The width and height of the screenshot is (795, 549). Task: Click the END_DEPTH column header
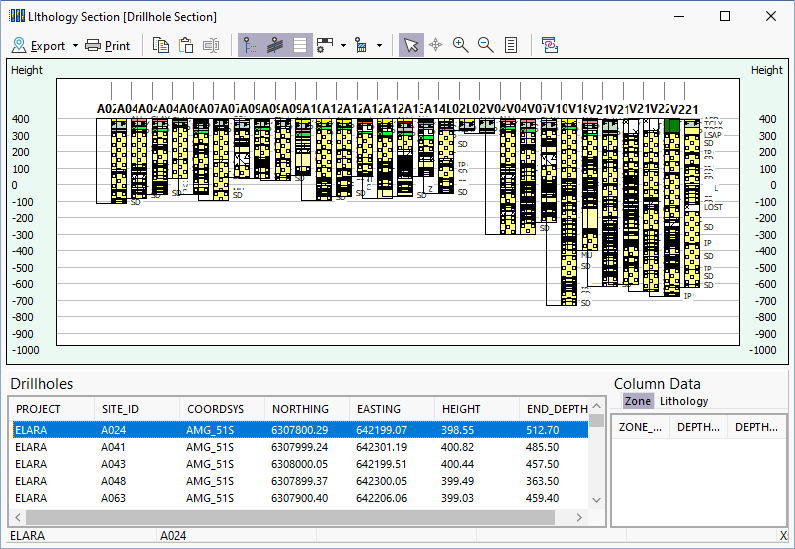[x=555, y=409]
